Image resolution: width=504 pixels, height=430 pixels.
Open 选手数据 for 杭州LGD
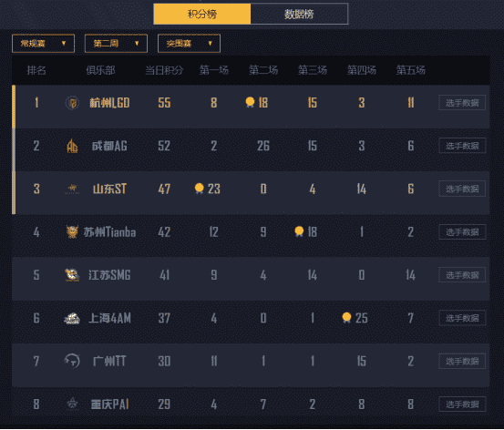[x=462, y=103]
